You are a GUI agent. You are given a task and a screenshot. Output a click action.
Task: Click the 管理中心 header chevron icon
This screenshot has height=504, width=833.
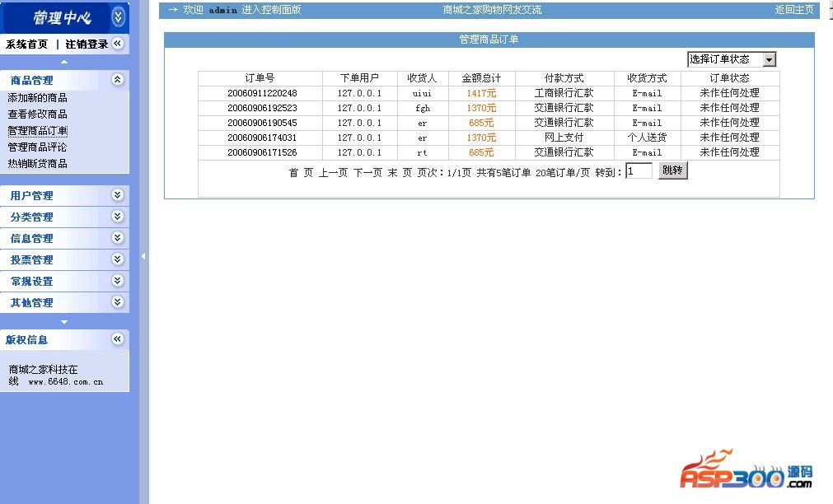pyautogui.click(x=118, y=17)
